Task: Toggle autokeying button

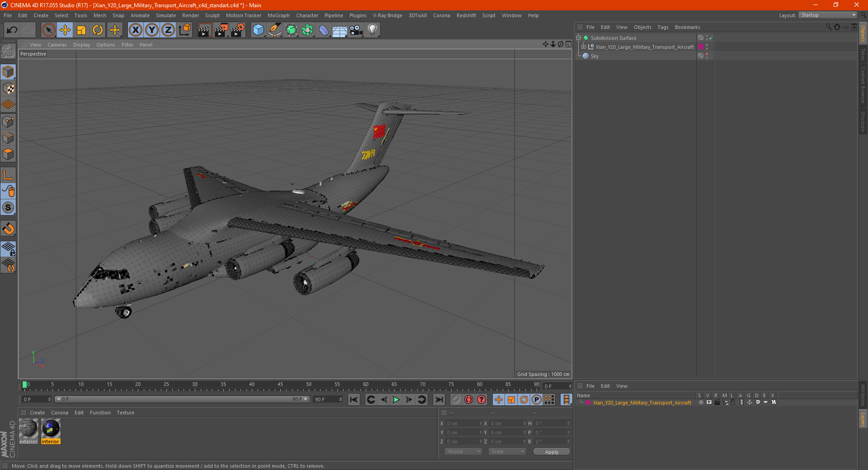Action: [x=469, y=399]
